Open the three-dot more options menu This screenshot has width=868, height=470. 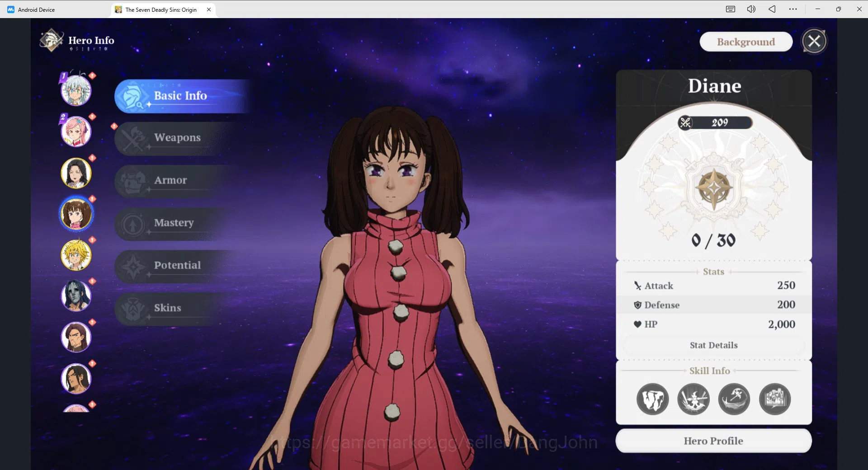click(793, 9)
